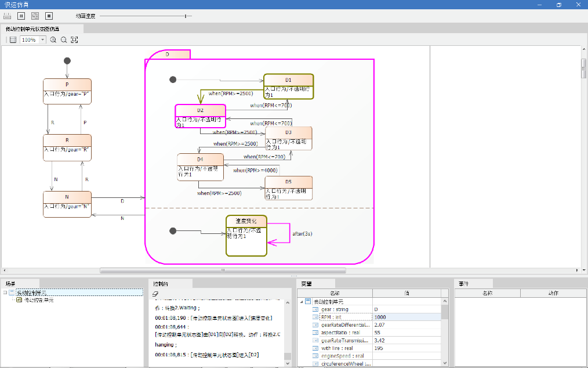Clear the console using the eraser icon
The height and width of the screenshot is (368, 588).
pos(155,294)
